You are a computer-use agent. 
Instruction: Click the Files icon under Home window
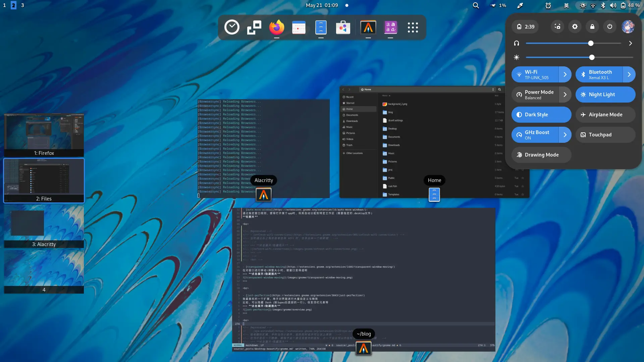[434, 195]
